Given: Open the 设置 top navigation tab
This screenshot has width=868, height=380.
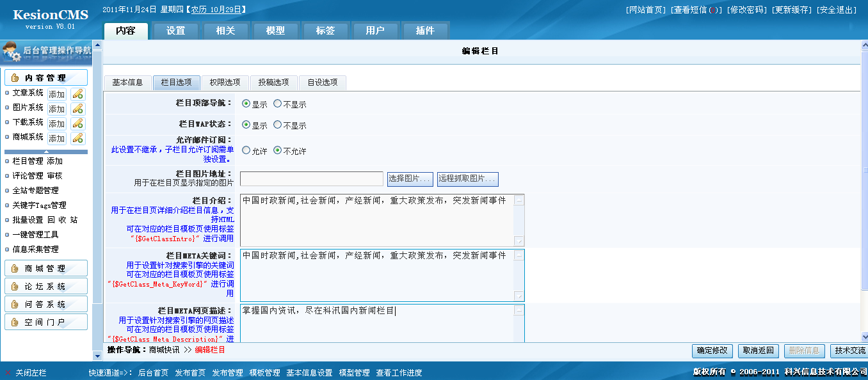Looking at the screenshot, I should point(175,31).
